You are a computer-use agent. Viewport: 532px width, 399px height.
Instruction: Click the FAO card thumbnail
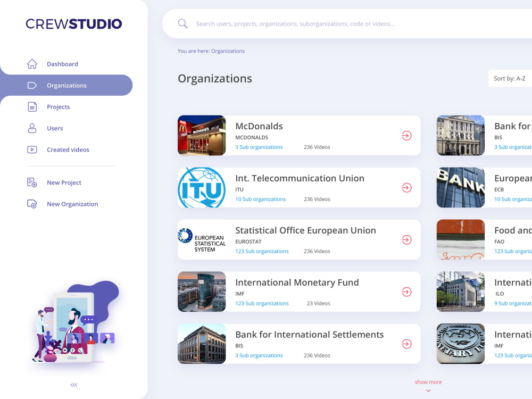click(460, 239)
